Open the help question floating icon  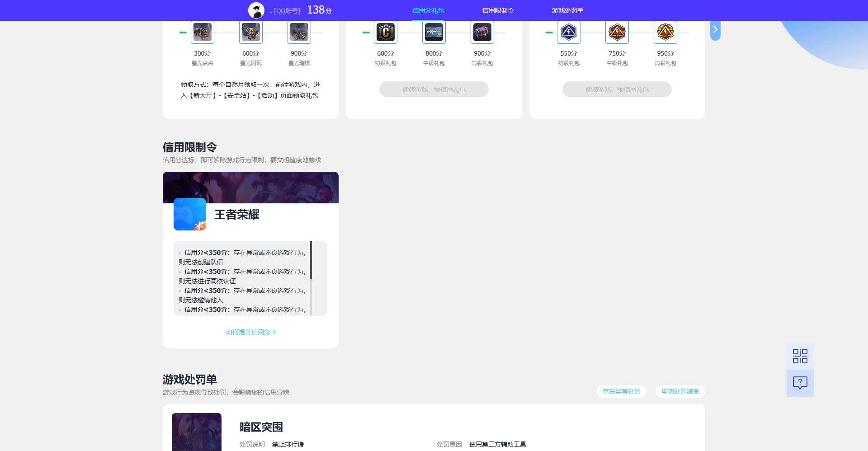(800, 383)
